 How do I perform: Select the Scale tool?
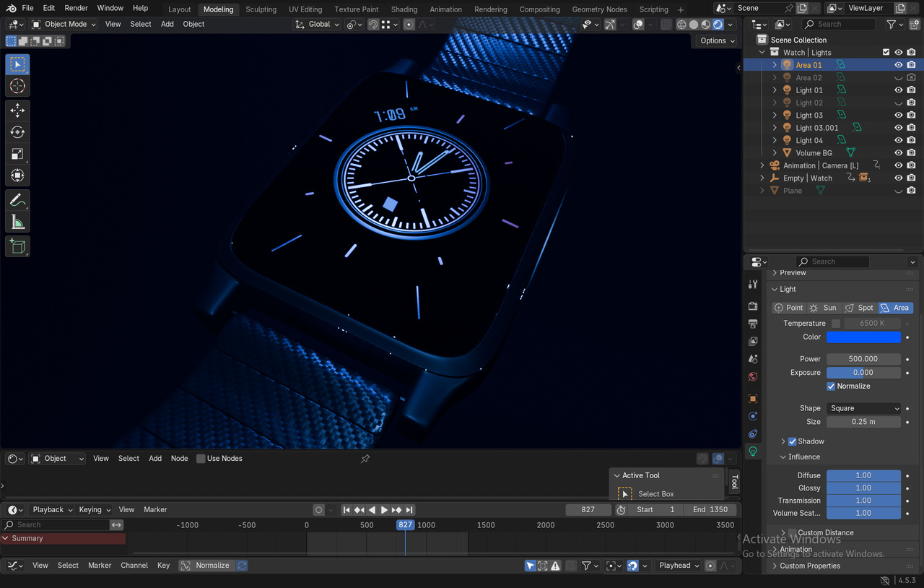click(x=17, y=154)
